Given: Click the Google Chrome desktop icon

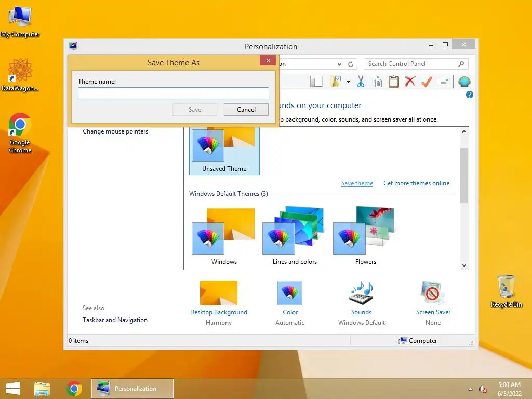Looking at the screenshot, I should tap(20, 133).
